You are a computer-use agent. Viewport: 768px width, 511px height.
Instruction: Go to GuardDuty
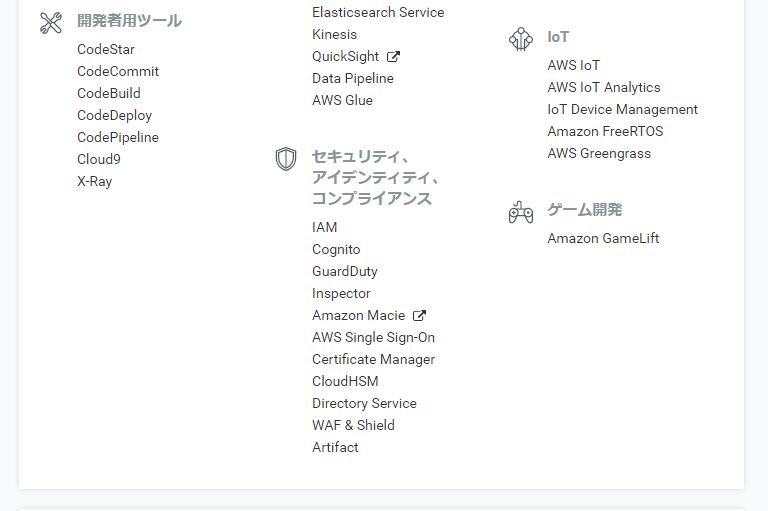pyautogui.click(x=345, y=272)
